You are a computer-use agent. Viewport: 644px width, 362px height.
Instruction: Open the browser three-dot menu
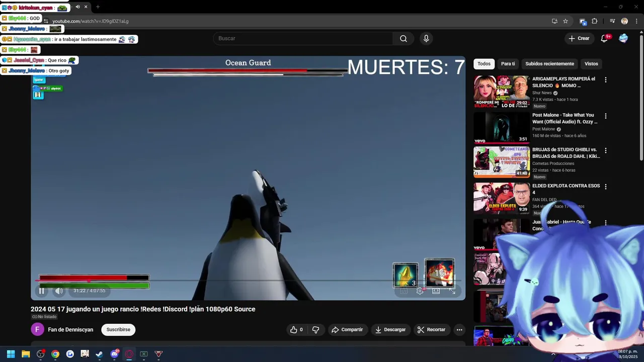[637, 21]
